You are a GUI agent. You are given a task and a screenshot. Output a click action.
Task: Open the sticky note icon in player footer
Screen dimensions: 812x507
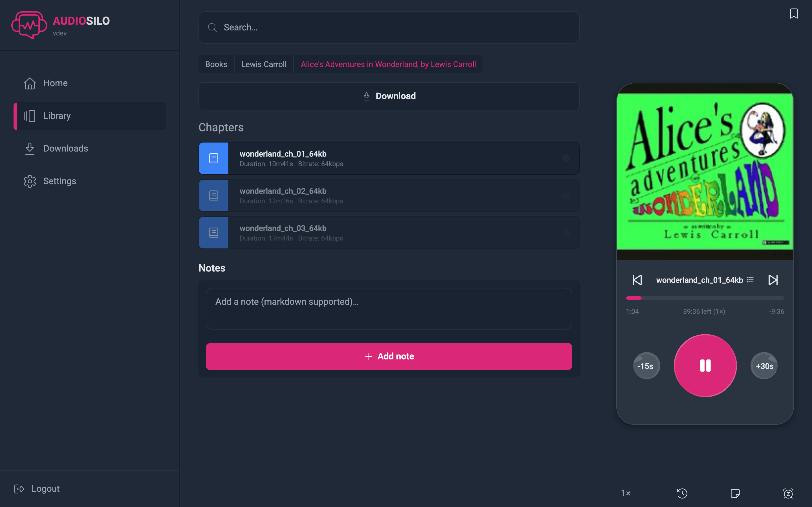click(735, 493)
